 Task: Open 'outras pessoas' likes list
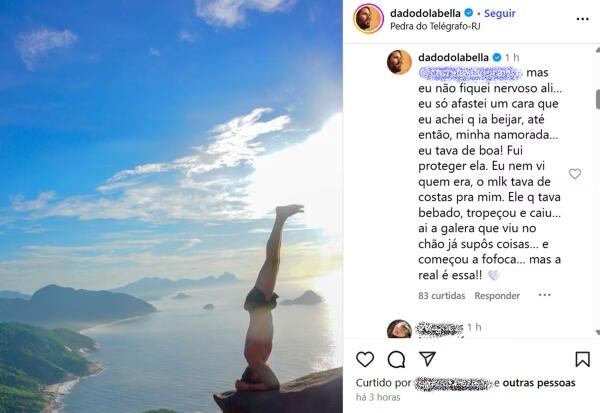tap(539, 383)
